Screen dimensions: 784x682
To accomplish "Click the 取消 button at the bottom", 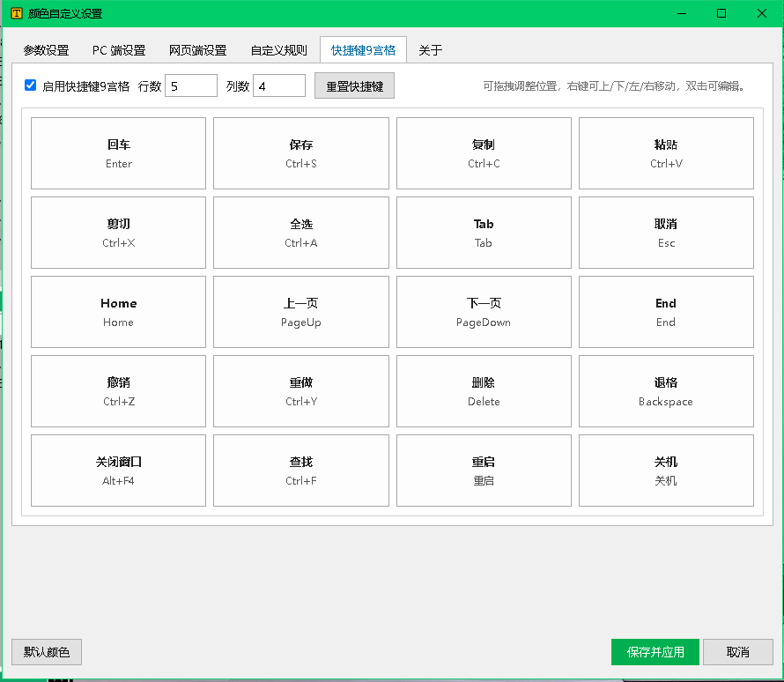I will [x=738, y=652].
